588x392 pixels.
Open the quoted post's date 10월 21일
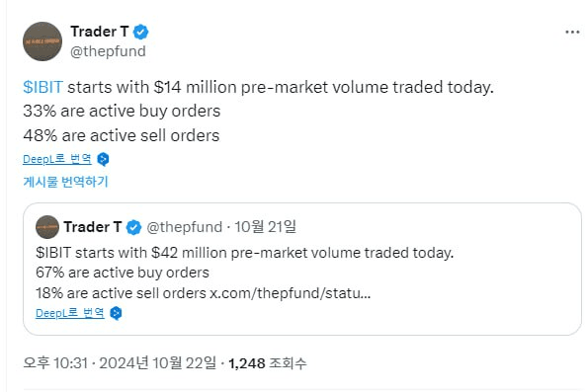[265, 227]
